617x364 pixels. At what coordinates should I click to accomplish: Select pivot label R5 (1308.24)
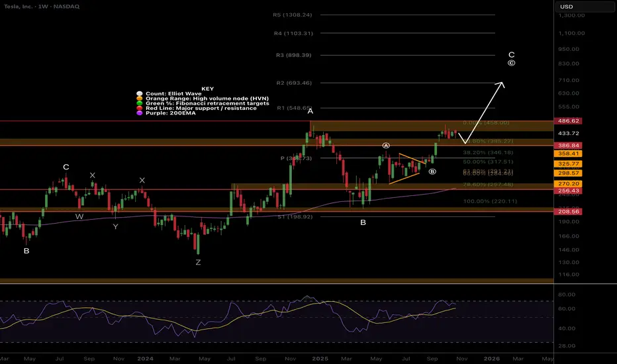pos(293,15)
